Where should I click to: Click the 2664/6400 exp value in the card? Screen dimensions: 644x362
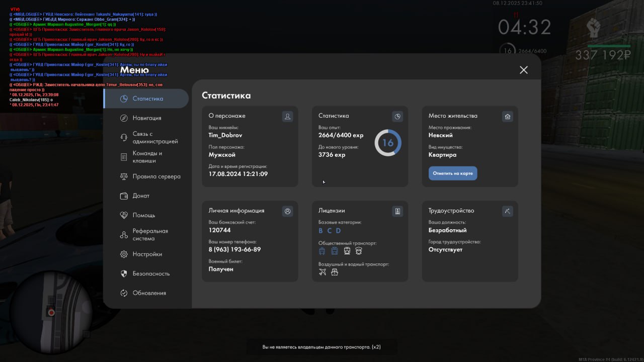click(341, 135)
